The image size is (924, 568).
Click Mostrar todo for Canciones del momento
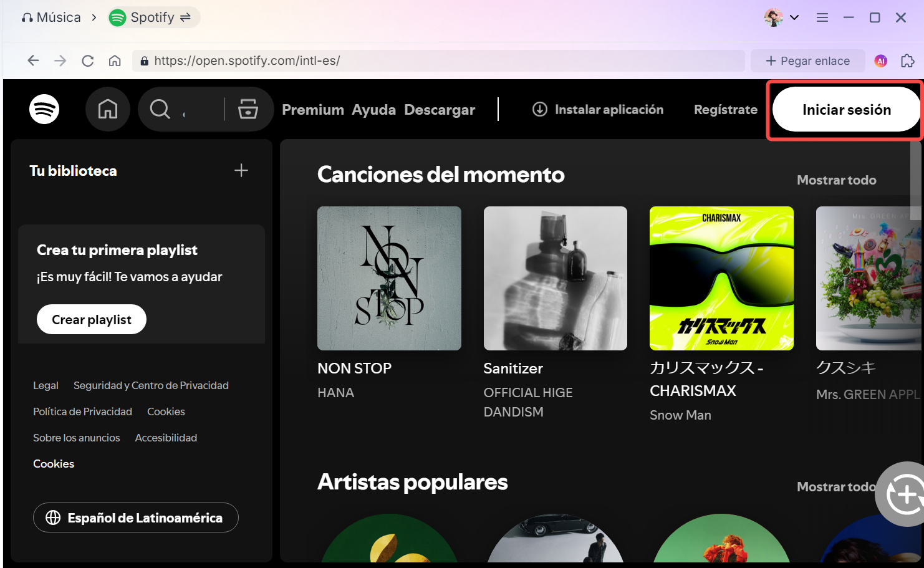(836, 180)
